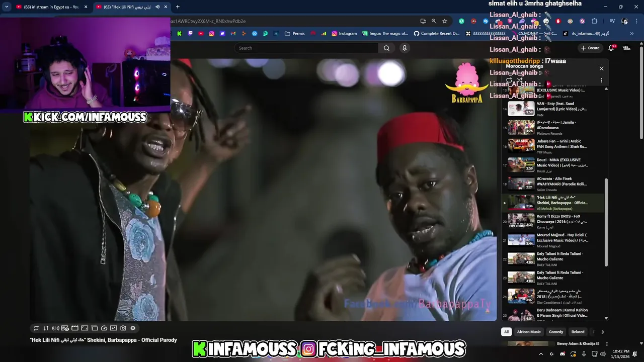Open the Extensions puzzle-piece icon
The width and height of the screenshot is (644, 362).
[595, 21]
